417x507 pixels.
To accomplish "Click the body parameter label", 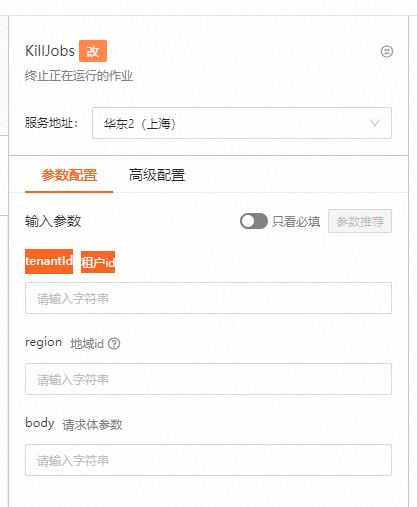I will [x=40, y=423].
